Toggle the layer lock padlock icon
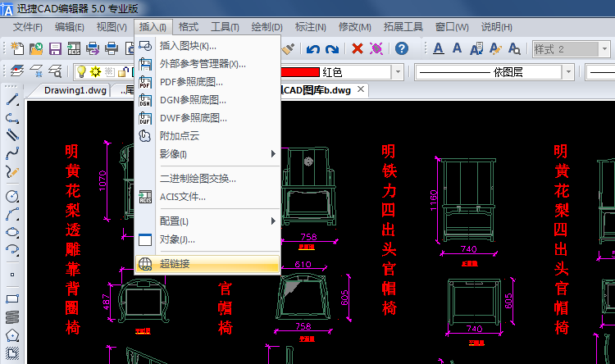 tap(123, 72)
